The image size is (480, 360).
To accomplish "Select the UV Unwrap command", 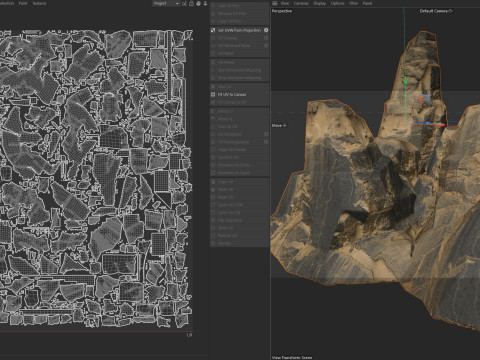I will (239, 38).
